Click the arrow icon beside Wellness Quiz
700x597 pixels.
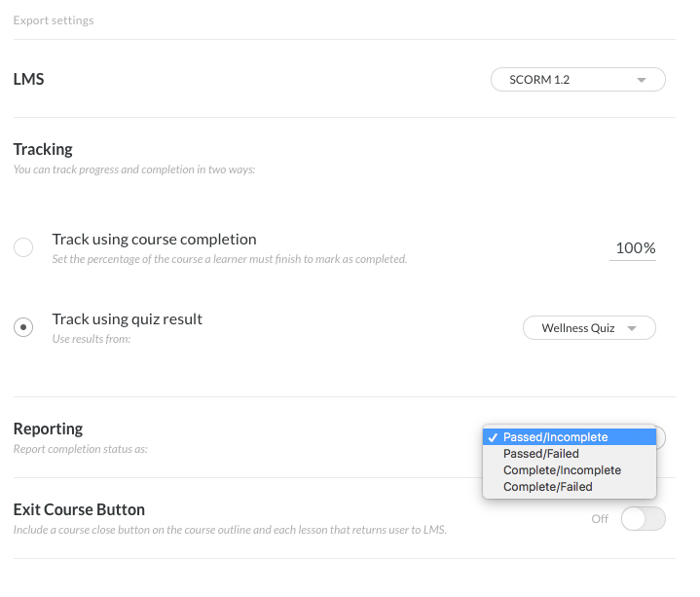pos(632,328)
